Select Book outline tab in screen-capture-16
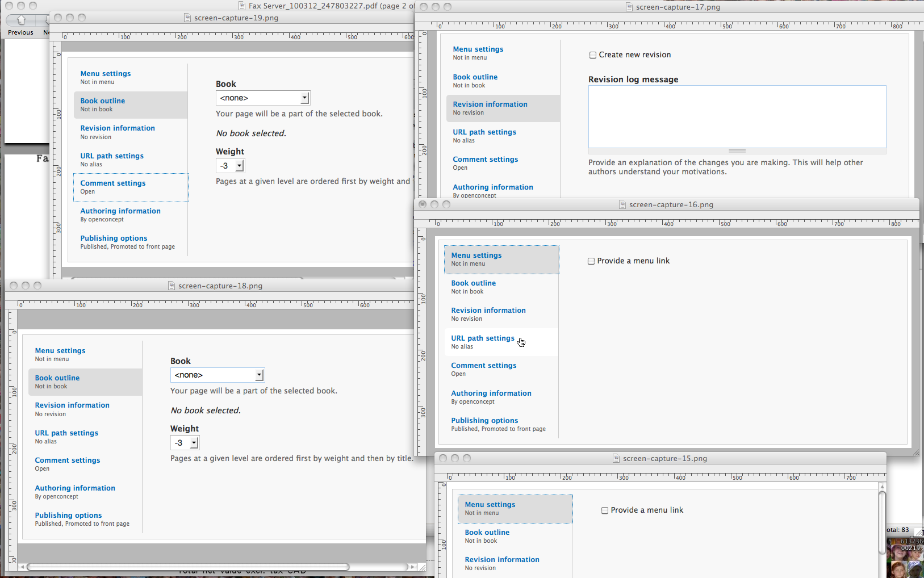This screenshot has width=924, height=578. [501, 287]
